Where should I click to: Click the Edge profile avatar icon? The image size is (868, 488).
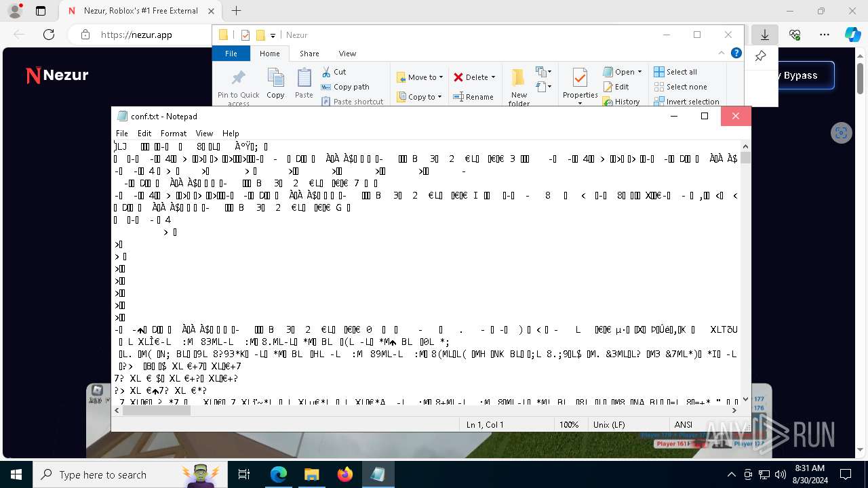[14, 11]
